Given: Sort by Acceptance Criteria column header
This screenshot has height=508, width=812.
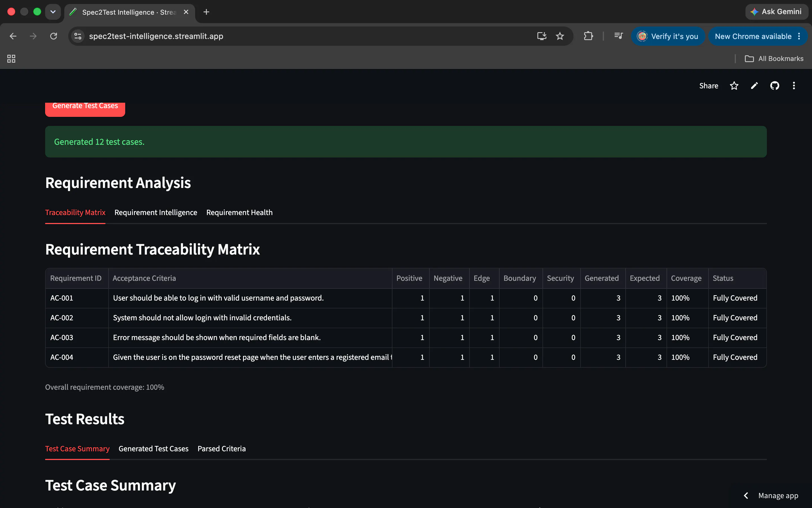Looking at the screenshot, I should 250,278.
